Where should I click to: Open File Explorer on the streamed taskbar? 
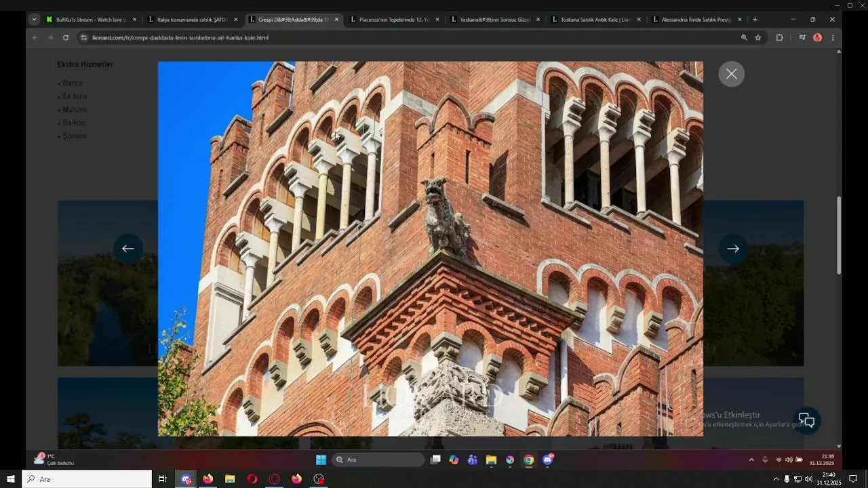(x=491, y=460)
